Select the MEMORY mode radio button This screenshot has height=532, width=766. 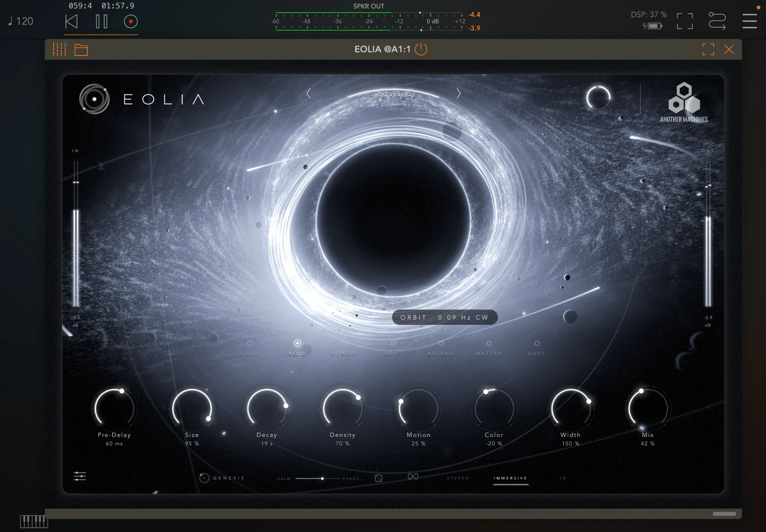click(345, 343)
